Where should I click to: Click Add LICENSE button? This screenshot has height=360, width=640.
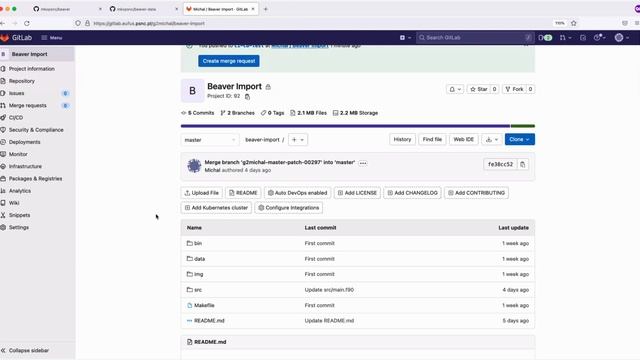(x=357, y=193)
